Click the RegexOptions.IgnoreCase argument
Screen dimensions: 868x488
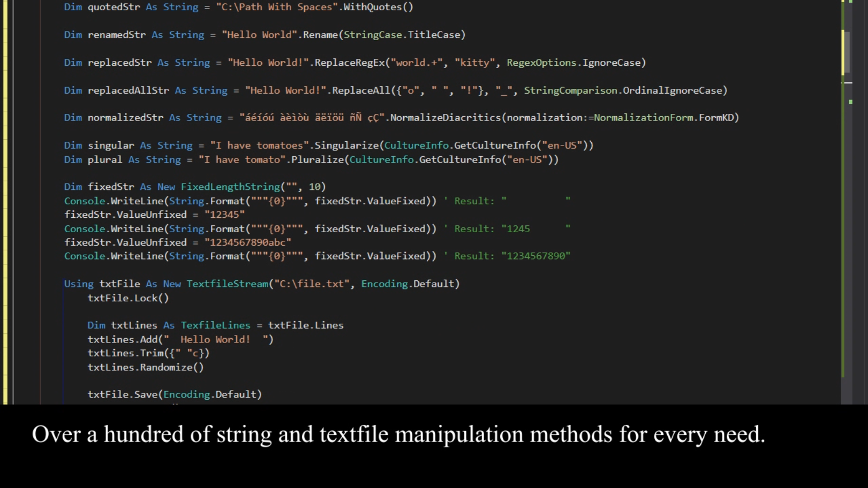tap(584, 63)
